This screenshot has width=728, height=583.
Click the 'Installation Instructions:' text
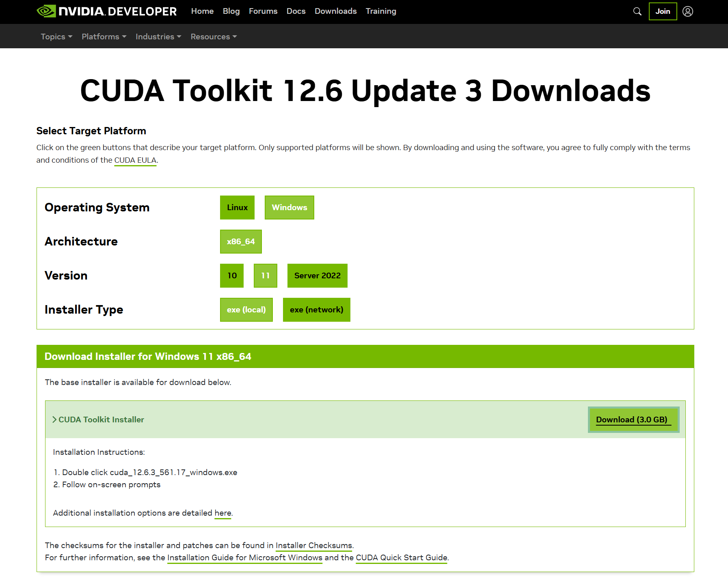[99, 452]
